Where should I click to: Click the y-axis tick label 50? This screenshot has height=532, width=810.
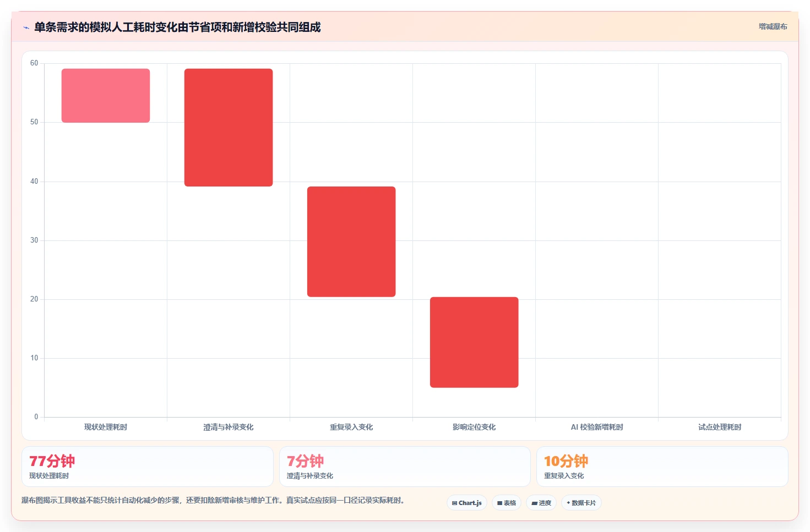coord(34,122)
